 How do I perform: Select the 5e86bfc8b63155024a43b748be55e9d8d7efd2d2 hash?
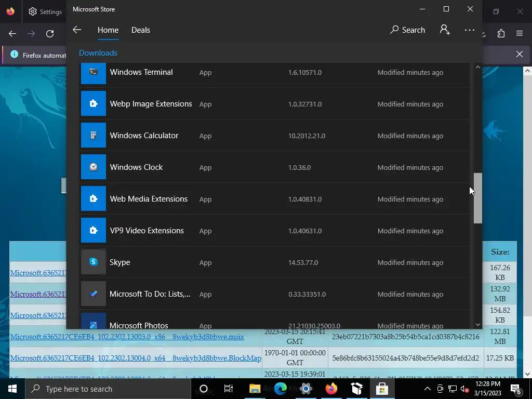tap(405, 358)
